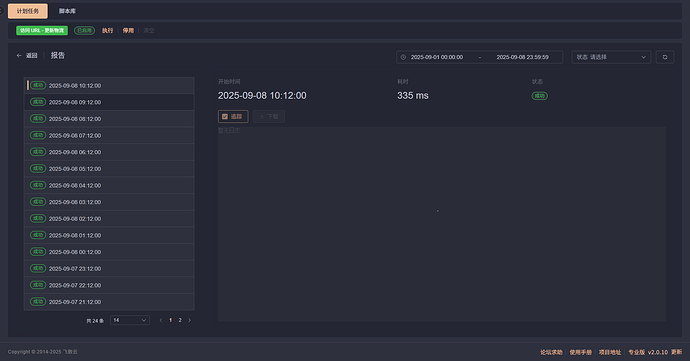Click the 专业版 footer link
The image size is (690, 361).
coord(636,352)
